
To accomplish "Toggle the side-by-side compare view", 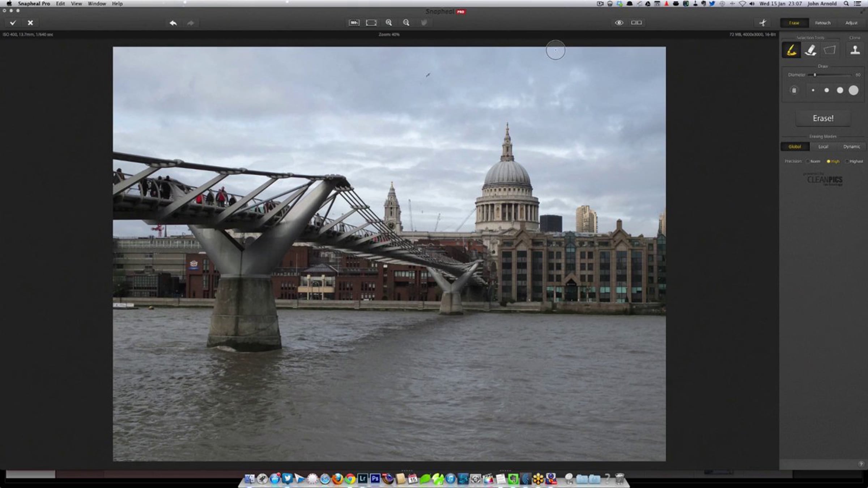I will (636, 23).
